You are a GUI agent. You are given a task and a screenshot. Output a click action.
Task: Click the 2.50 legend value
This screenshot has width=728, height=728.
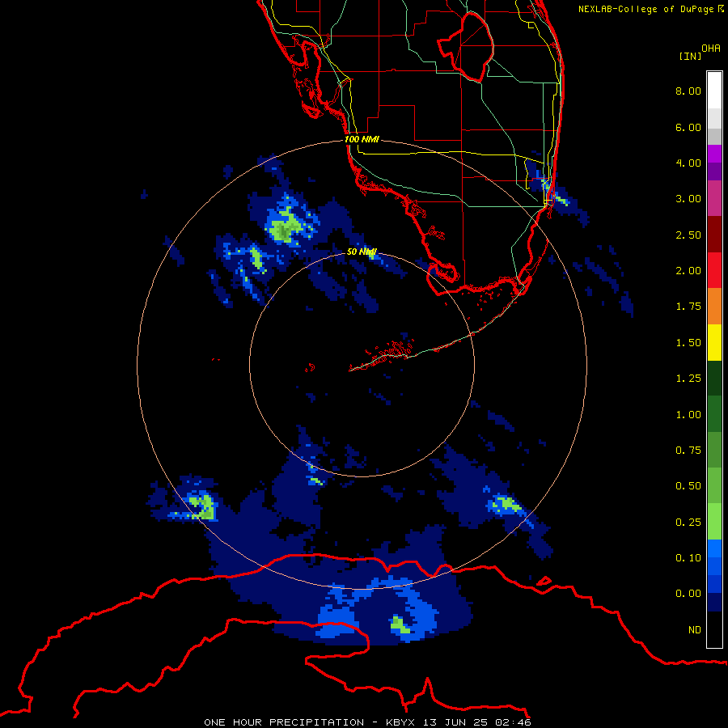point(688,235)
